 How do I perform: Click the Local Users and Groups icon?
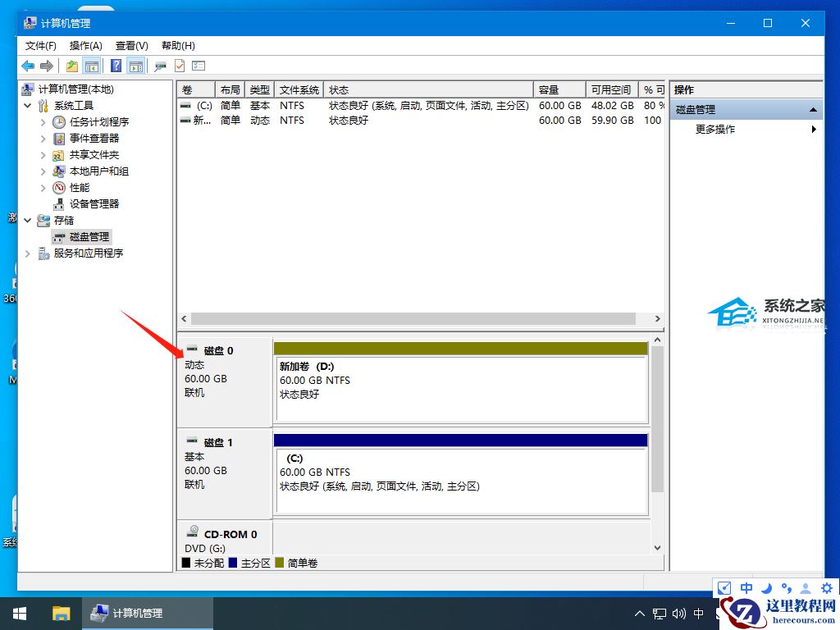[59, 171]
